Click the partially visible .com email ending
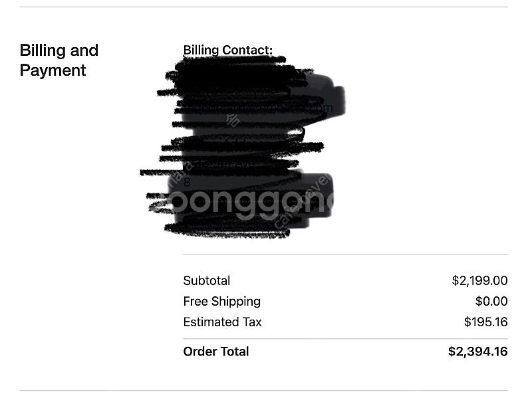 coord(322,108)
